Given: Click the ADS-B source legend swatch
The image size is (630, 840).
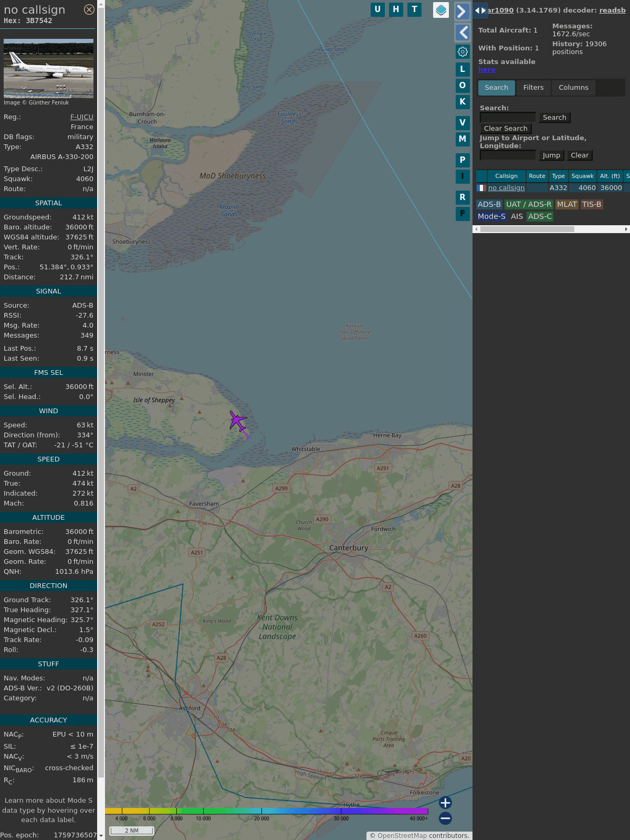Looking at the screenshot, I should (489, 205).
